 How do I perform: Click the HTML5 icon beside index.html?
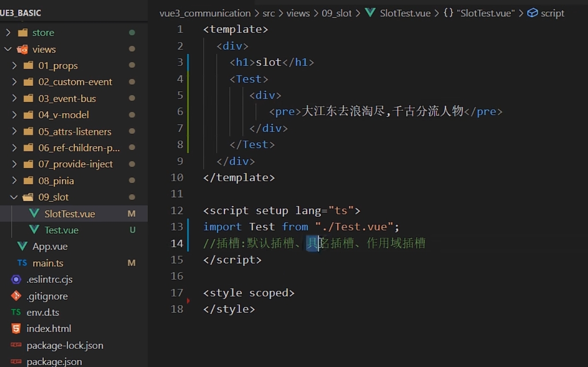[x=16, y=328]
